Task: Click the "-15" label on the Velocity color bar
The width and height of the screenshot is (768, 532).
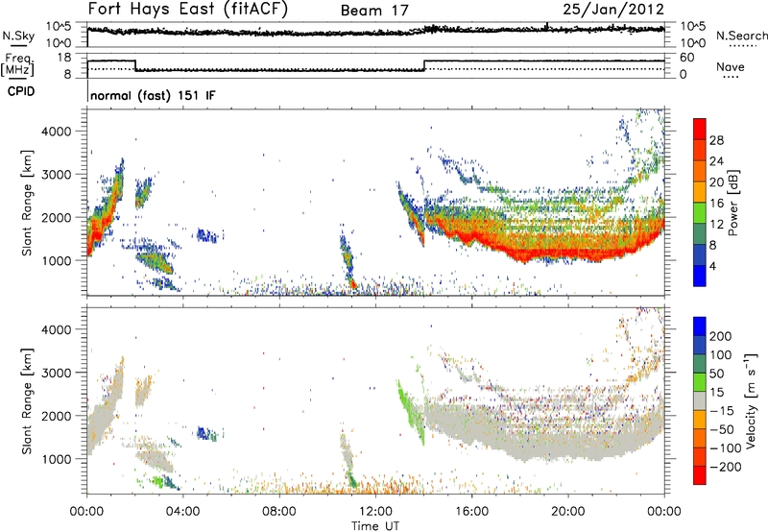Action: 722,411
